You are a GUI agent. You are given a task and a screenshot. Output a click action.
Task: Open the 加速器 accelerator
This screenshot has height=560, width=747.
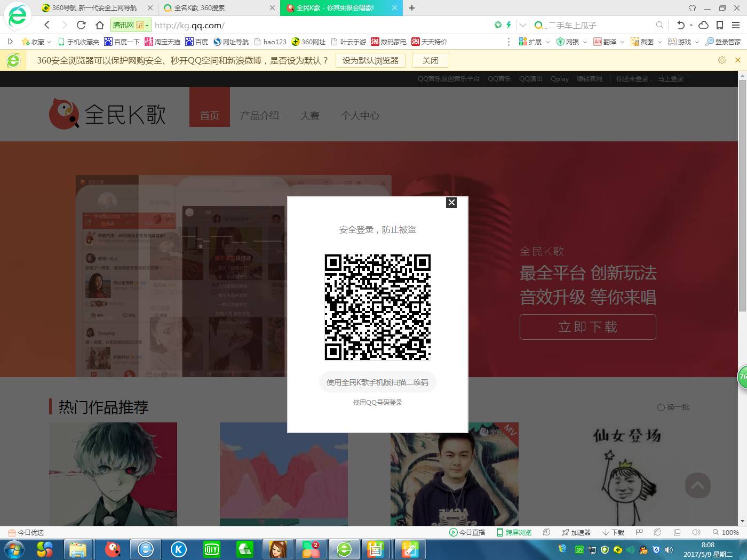[576, 532]
